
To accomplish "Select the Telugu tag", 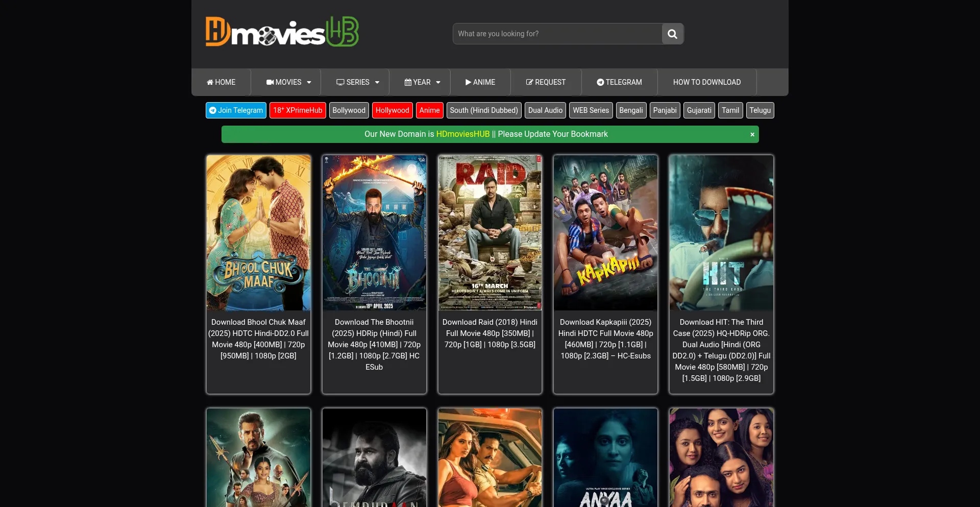I will [760, 110].
